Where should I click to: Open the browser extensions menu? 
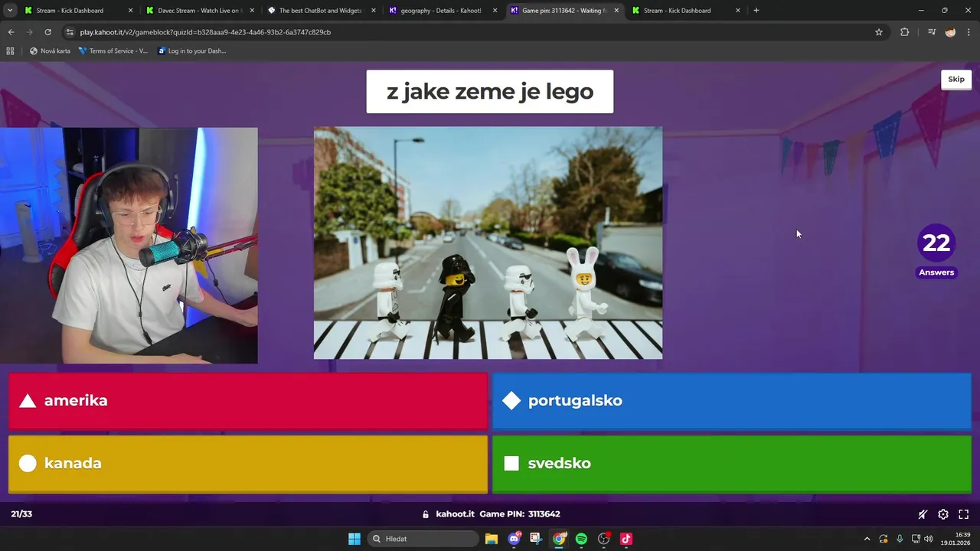(x=905, y=32)
